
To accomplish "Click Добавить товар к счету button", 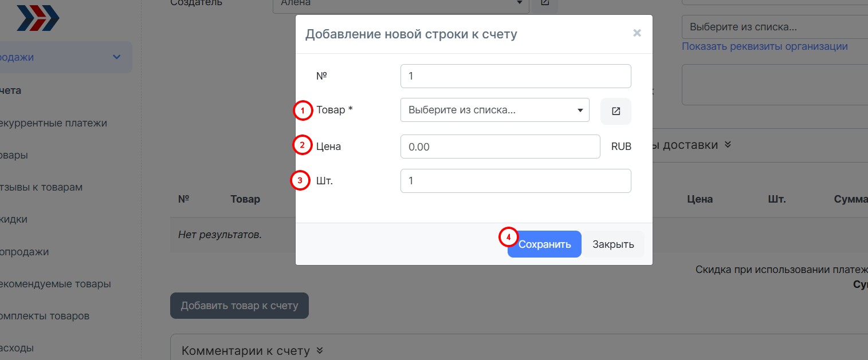I will click(x=239, y=306).
